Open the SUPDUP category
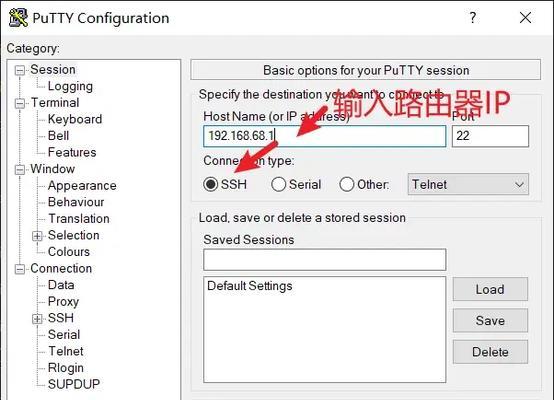 coord(74,384)
